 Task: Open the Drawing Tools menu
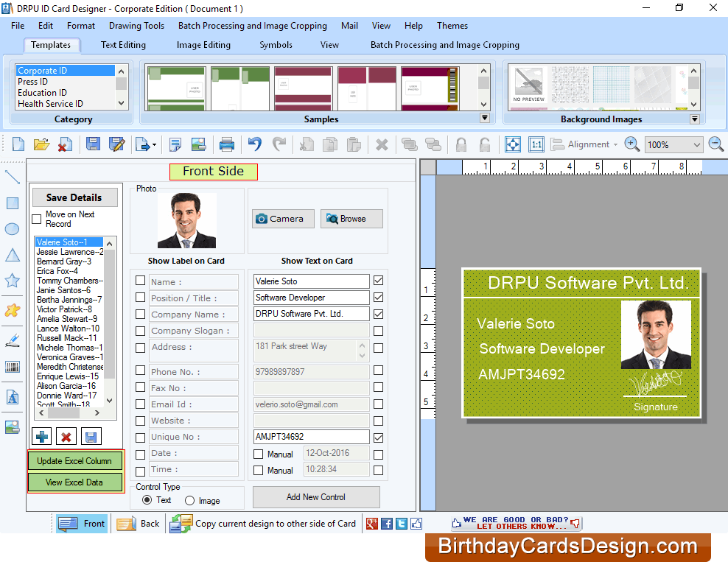pyautogui.click(x=136, y=26)
